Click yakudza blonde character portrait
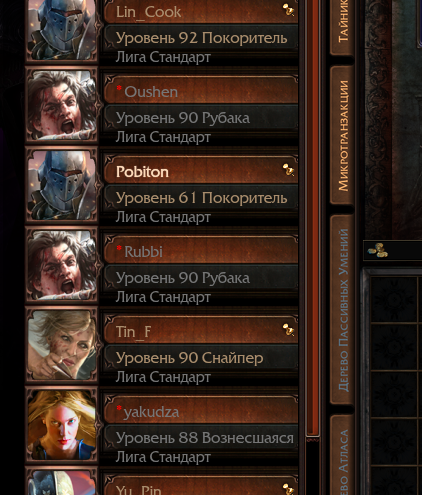422x495 pixels. pos(62,425)
